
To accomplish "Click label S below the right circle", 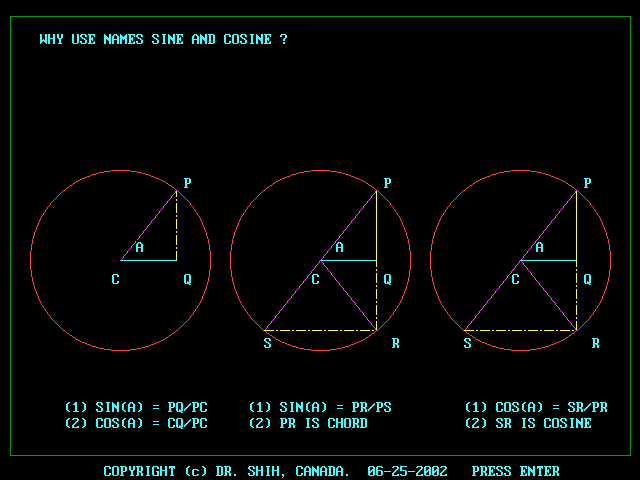I will 467,343.
